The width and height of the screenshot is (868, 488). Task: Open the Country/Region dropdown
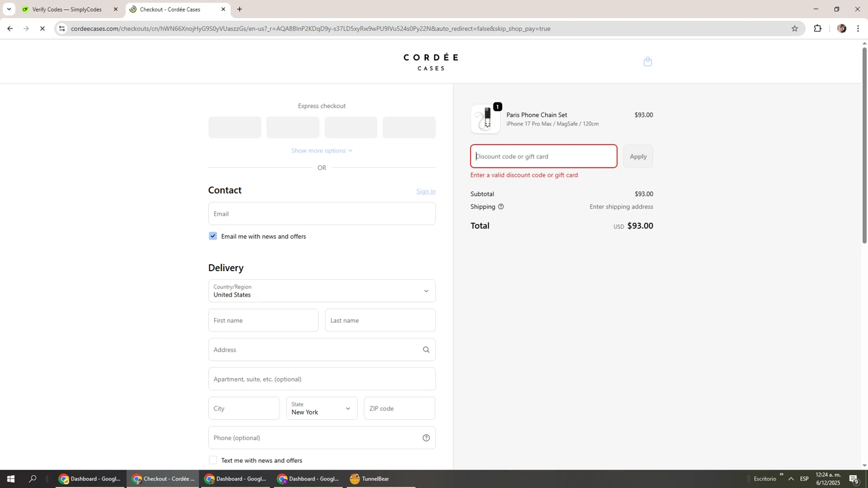tap(322, 291)
